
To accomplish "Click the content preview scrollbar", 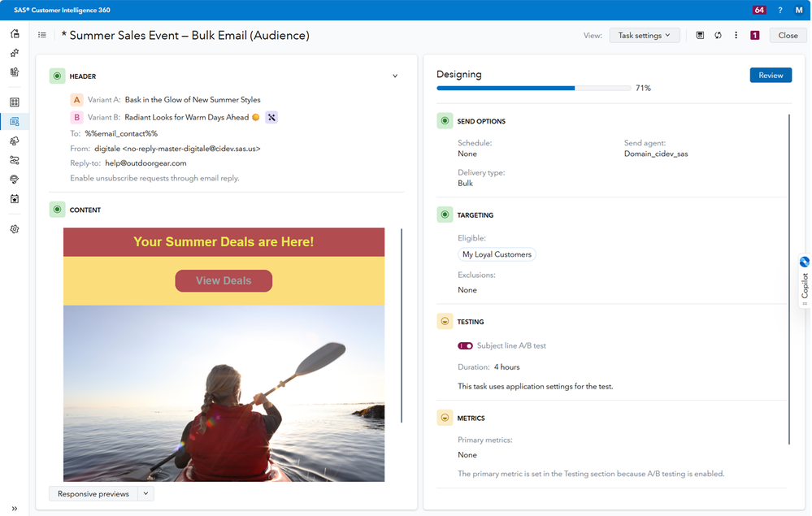I will (x=402, y=325).
